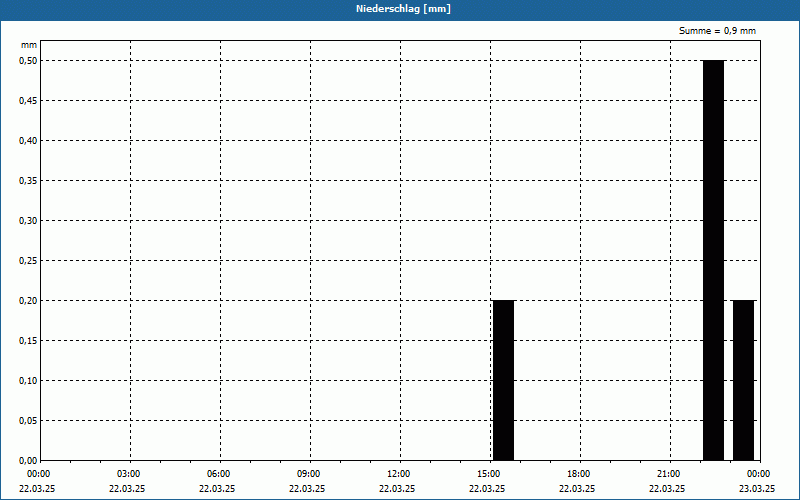The width and height of the screenshot is (800, 500).
Task: Click the 0,35 y-axis label
Action: click(28, 181)
